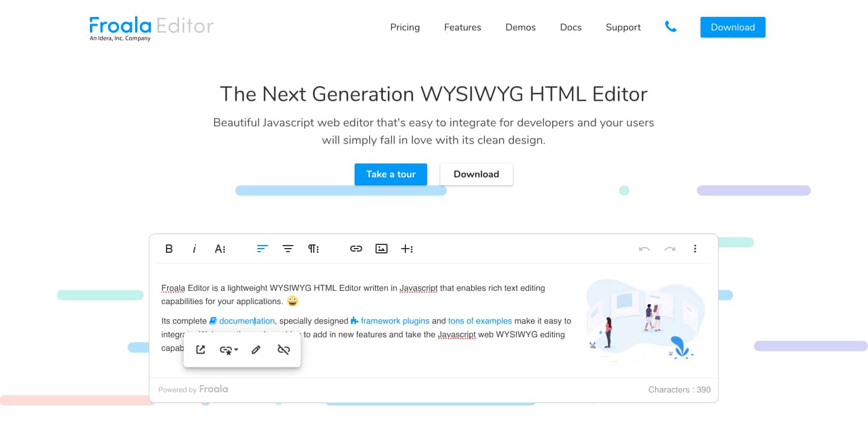Click the book icon before documentation

coord(213,321)
